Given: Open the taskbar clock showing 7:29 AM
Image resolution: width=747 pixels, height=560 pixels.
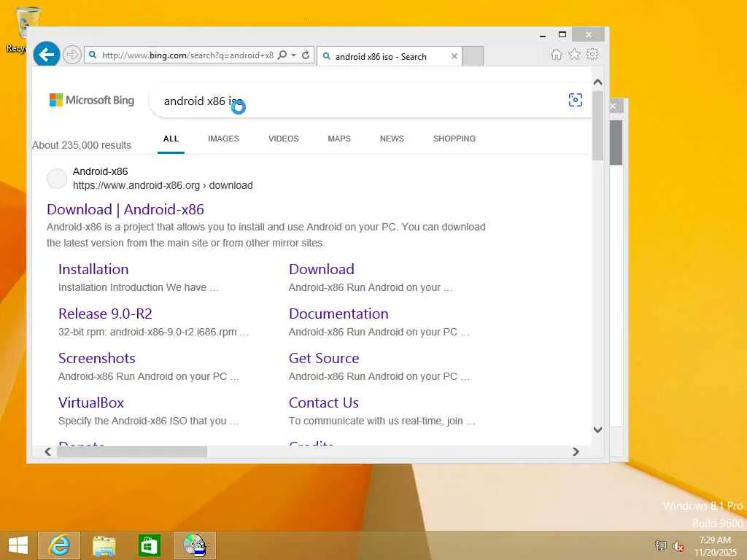Looking at the screenshot, I should (716, 546).
